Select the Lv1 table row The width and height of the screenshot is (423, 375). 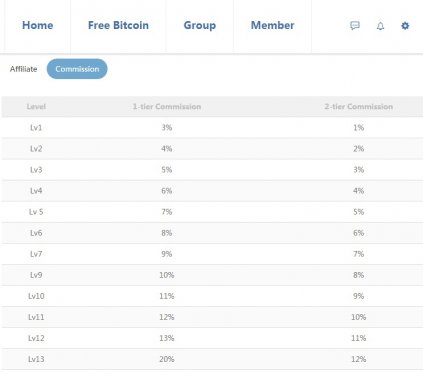tap(212, 128)
